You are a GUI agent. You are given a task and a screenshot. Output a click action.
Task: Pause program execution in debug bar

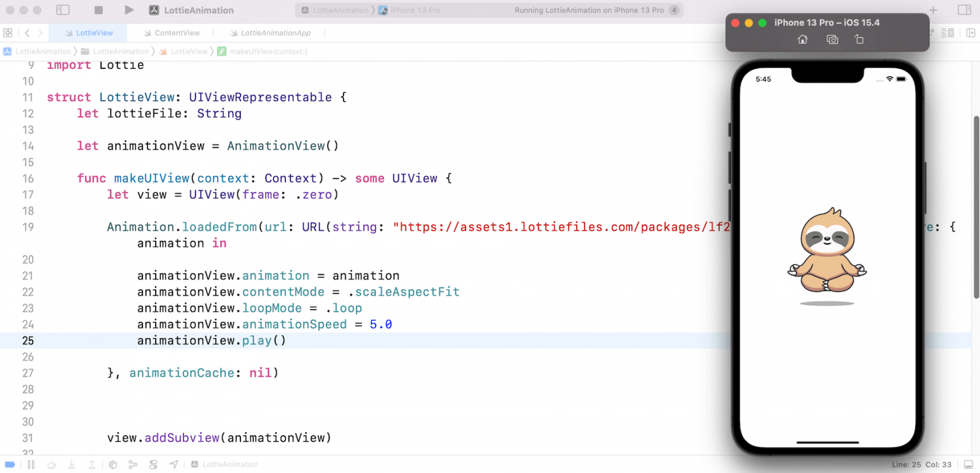31,464
